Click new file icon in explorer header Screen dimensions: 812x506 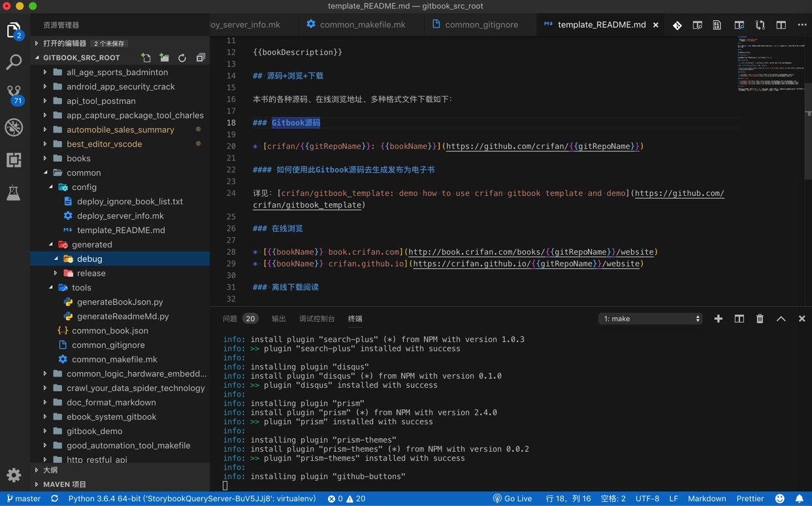[x=146, y=58]
